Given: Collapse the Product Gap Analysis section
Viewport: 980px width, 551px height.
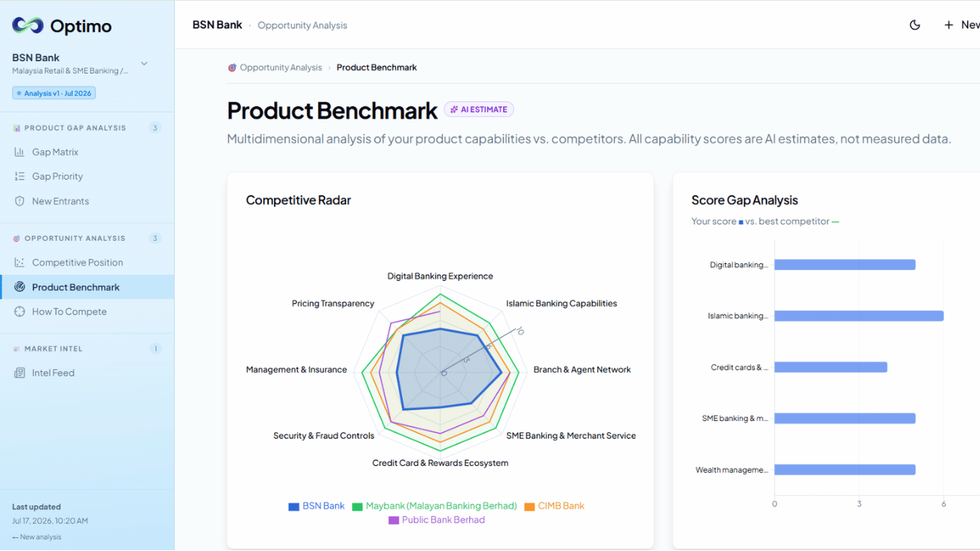Looking at the screenshot, I should (87, 128).
